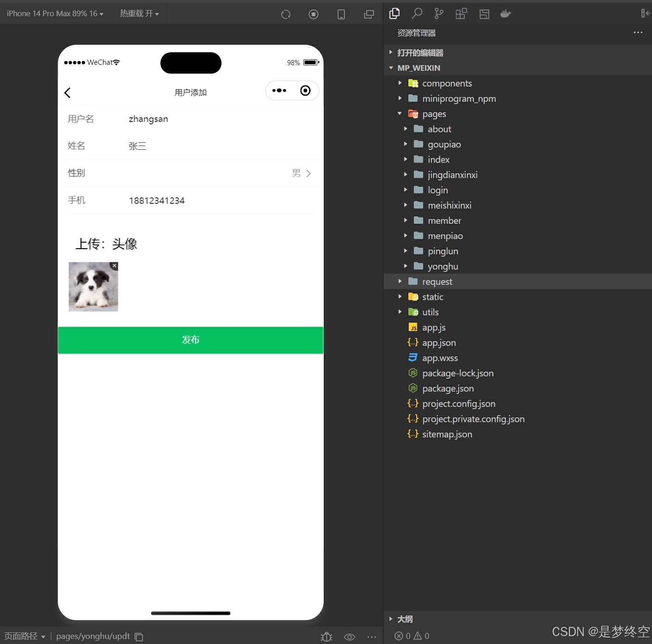Screen dimensions: 652x644
Task: Click the uploaded dog avatar thumbnail
Action: (x=93, y=287)
